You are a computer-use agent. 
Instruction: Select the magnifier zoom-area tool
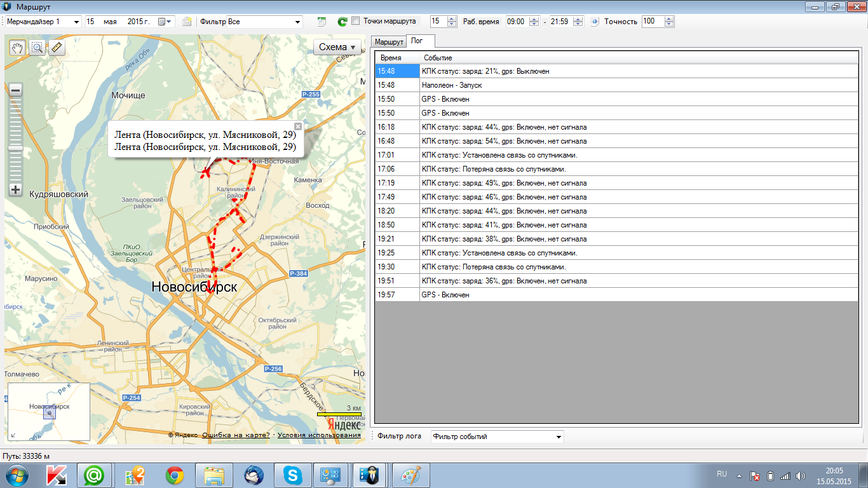click(x=37, y=48)
